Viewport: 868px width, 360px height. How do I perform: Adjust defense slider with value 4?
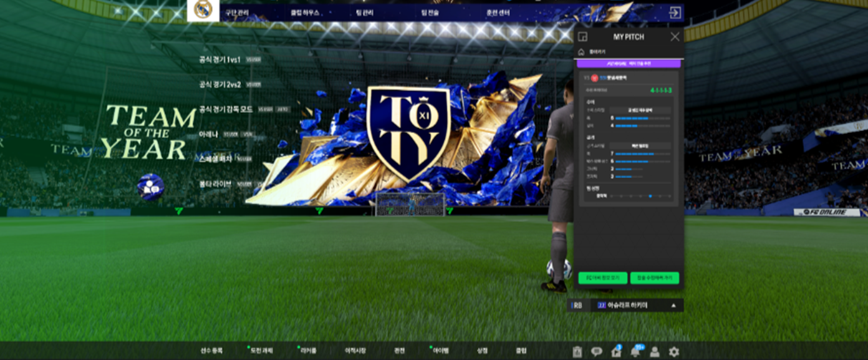pyautogui.click(x=643, y=125)
